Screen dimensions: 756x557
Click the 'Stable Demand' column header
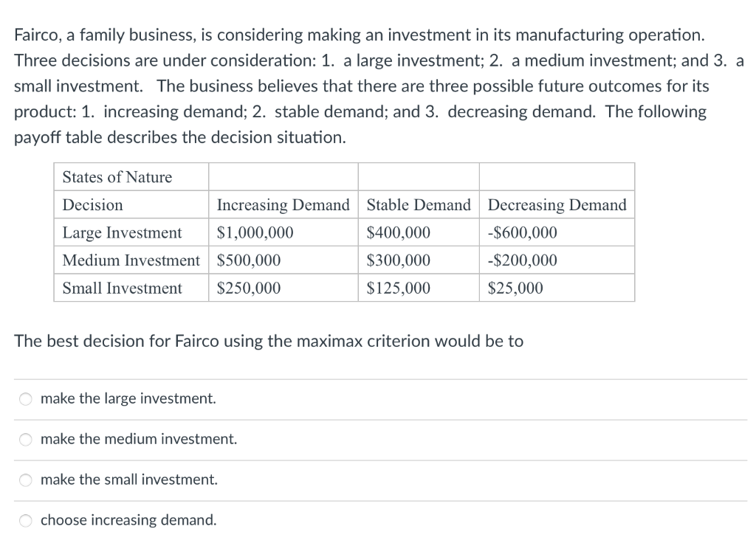click(419, 204)
